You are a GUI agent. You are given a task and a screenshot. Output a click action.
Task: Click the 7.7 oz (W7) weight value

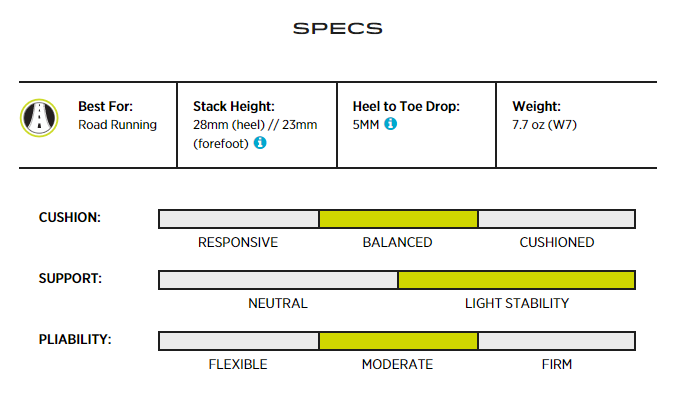click(544, 125)
